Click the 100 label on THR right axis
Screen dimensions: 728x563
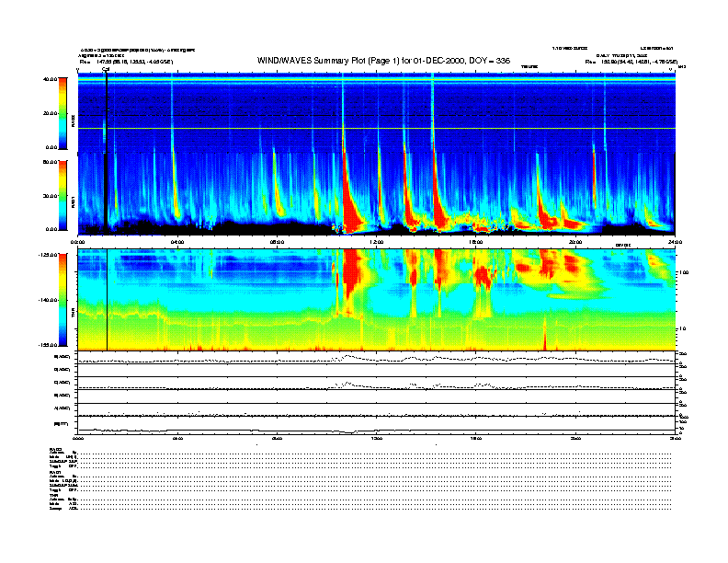[x=685, y=272]
